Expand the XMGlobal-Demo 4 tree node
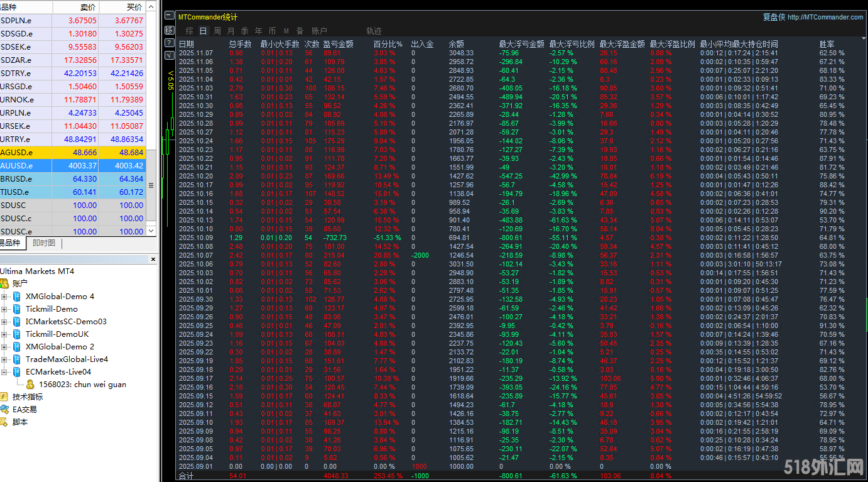868x482 pixels. (4, 297)
